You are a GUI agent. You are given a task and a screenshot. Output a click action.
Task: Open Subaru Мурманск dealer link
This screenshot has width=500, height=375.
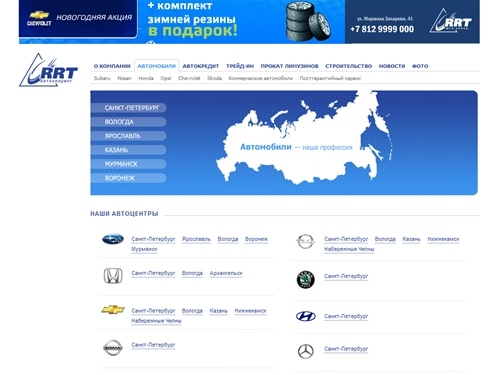144,249
